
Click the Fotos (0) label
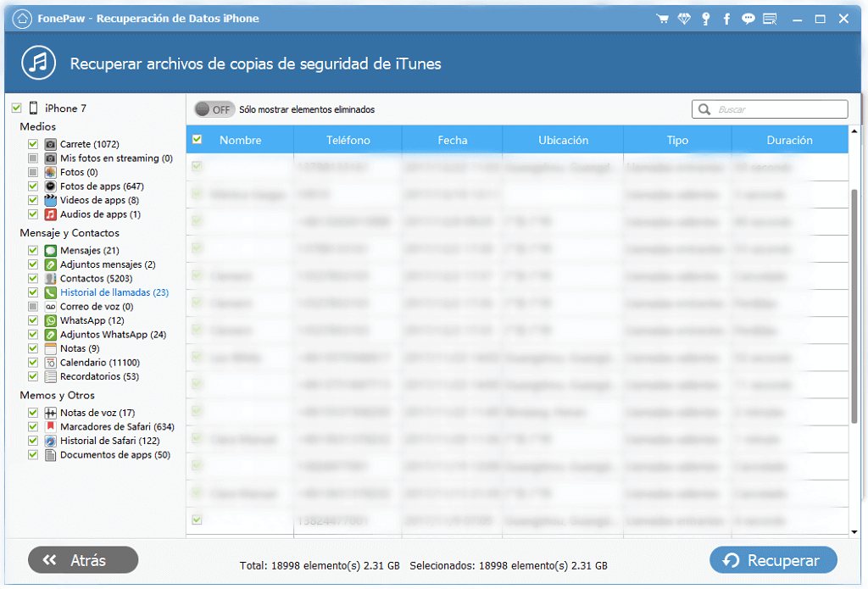click(79, 172)
